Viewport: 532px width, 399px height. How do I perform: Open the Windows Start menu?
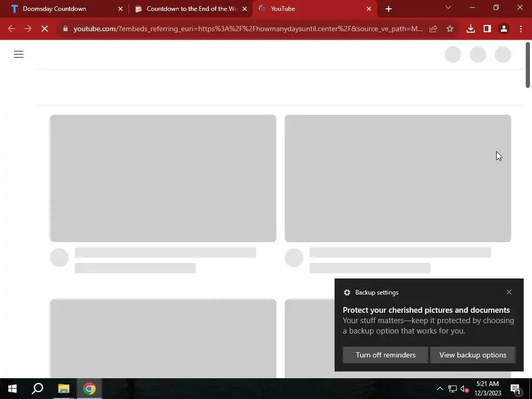point(12,389)
